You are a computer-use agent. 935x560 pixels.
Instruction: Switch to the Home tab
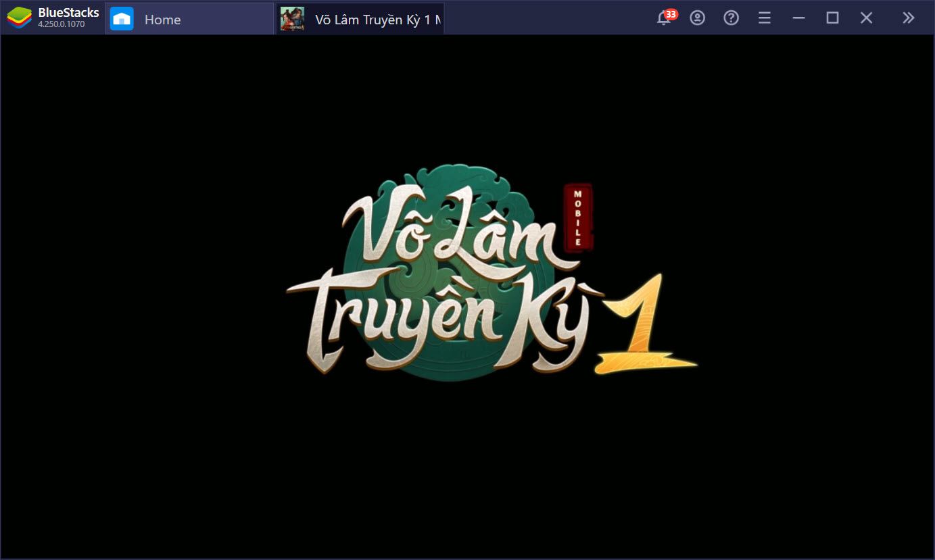tap(189, 19)
